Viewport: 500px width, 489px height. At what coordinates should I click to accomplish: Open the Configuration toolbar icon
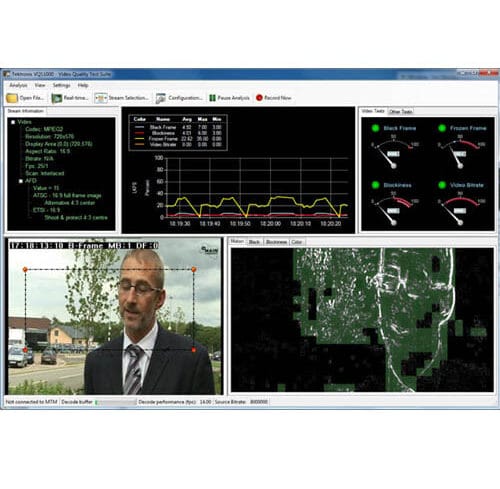[161, 98]
